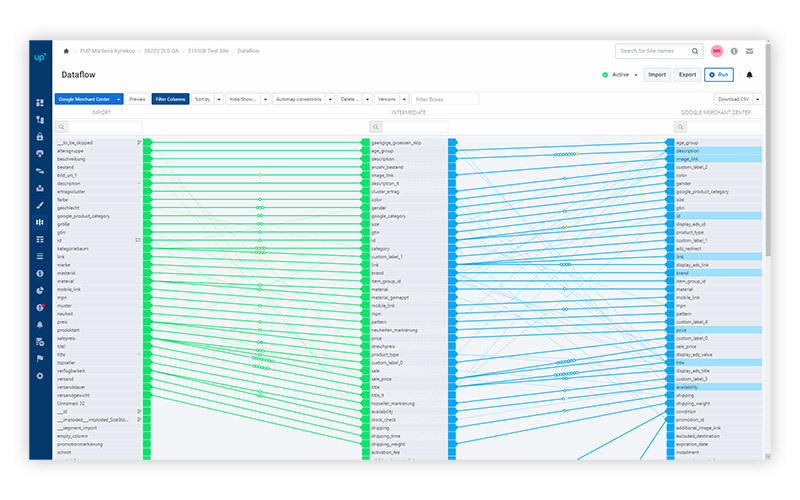Open the '519308 Test Site' breadcrumb link
Viewport: 800px width, 500px height.
coord(208,51)
